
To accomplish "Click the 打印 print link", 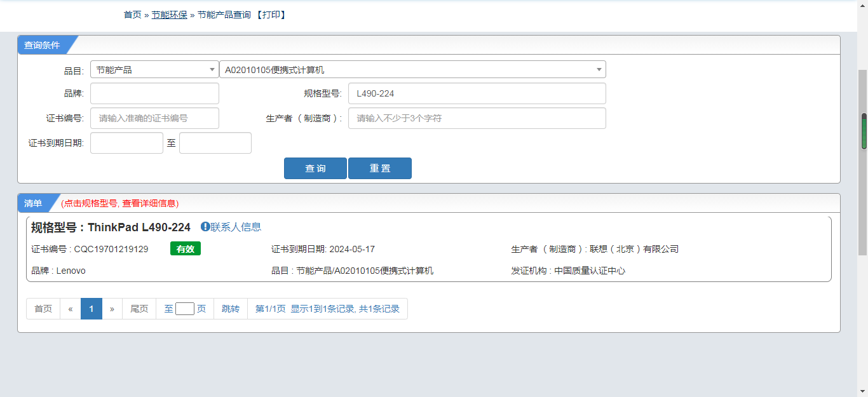I will (271, 15).
